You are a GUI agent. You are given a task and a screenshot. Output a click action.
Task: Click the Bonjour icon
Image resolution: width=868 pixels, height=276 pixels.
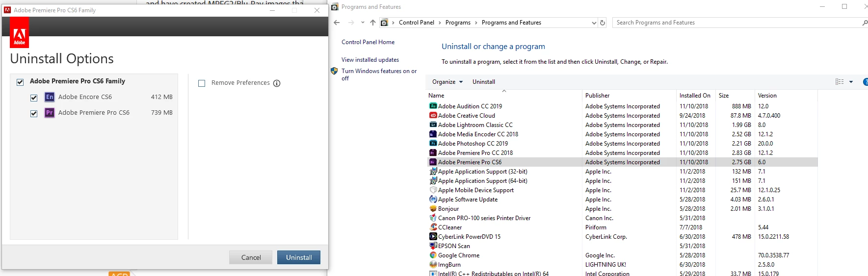433,208
